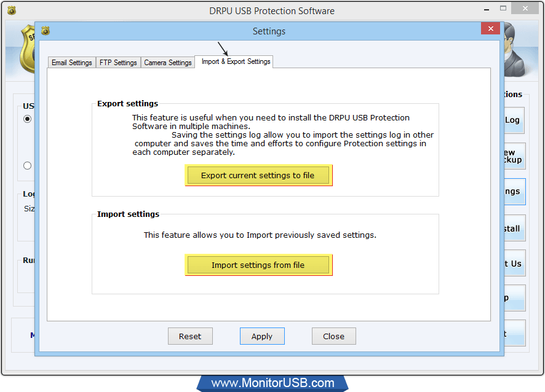The width and height of the screenshot is (545, 392).
Task: Select the first USB radio button in main window
Action: [x=28, y=119]
